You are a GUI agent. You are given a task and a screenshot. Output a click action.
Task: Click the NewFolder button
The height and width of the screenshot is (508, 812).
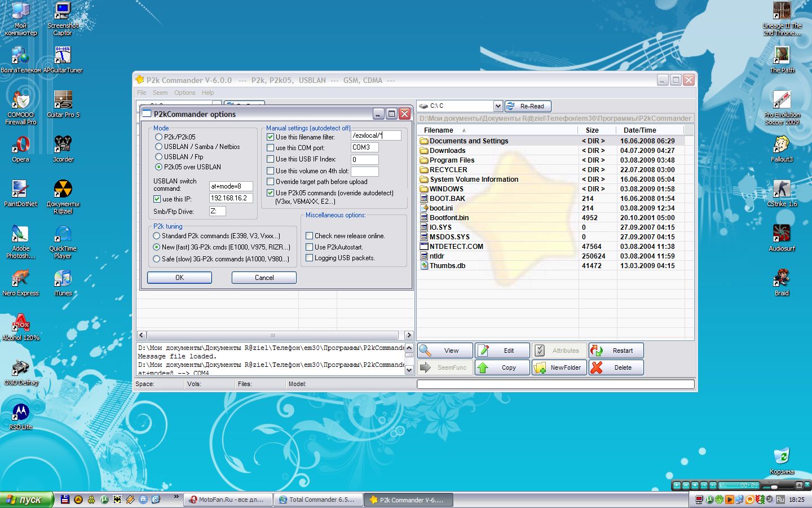click(x=559, y=367)
